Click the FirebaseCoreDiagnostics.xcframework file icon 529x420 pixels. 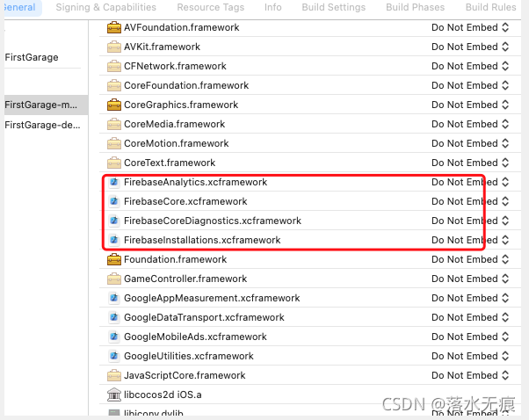click(114, 221)
